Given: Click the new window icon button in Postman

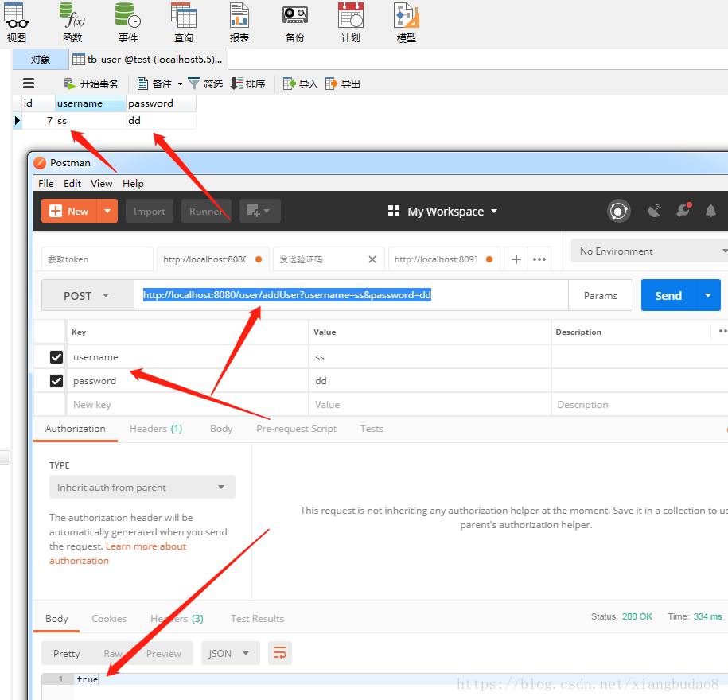Looking at the screenshot, I should point(260,212).
